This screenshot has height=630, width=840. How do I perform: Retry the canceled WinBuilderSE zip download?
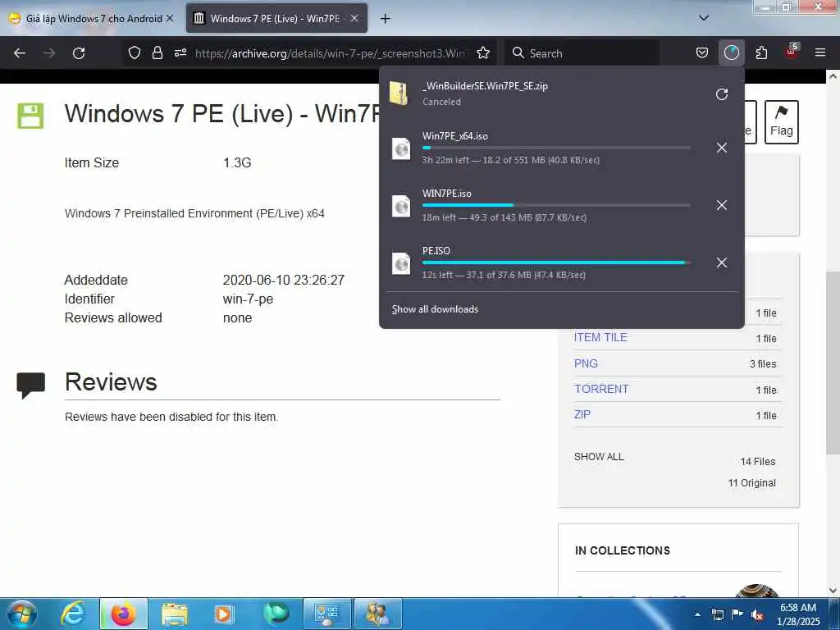point(722,94)
